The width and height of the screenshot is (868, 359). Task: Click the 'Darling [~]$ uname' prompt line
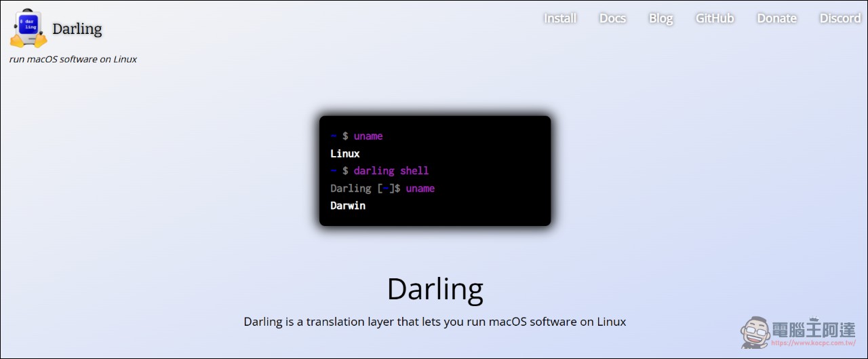[x=382, y=188]
